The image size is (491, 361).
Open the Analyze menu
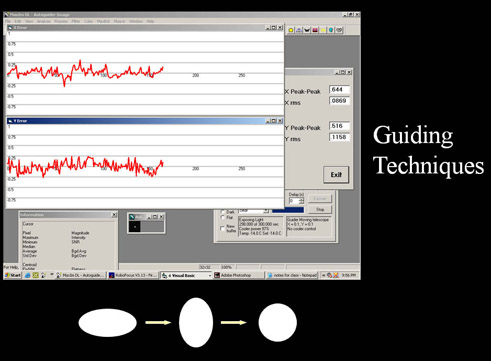coord(44,21)
